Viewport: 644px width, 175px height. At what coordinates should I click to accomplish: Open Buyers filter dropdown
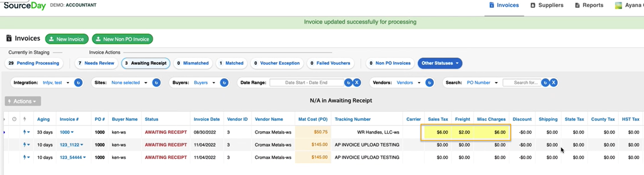tap(205, 83)
